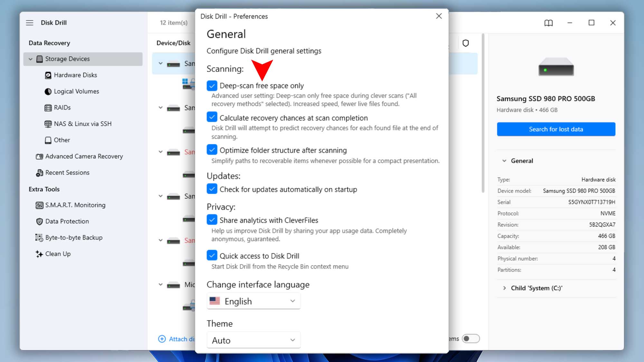The image size is (644, 362).
Task: Click the serial number S5GYNX0T713719H
Action: tap(592, 202)
